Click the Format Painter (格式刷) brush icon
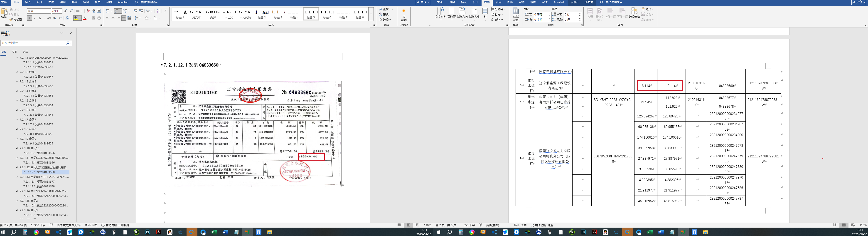This screenshot has height=236, width=868. (11, 20)
